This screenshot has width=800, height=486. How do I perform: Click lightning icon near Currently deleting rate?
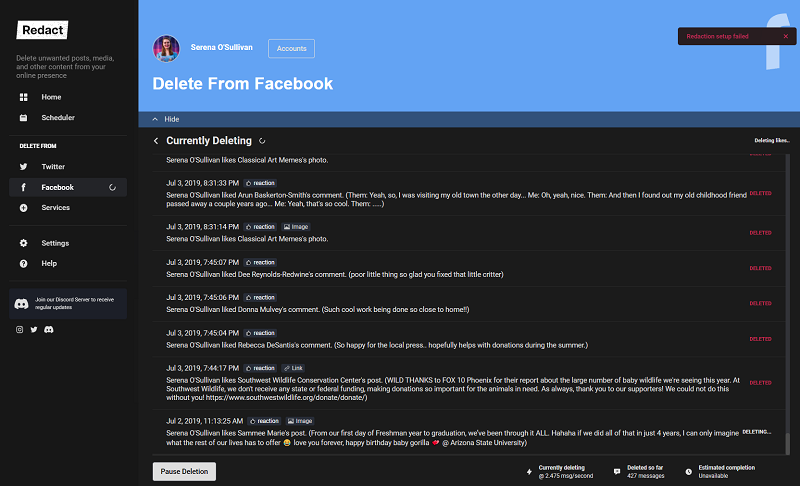click(529, 472)
